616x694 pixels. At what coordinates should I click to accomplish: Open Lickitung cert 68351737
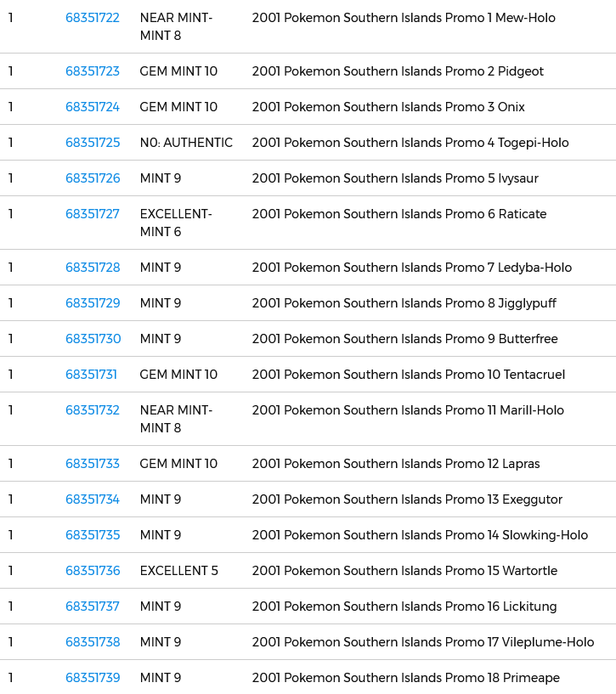(93, 607)
